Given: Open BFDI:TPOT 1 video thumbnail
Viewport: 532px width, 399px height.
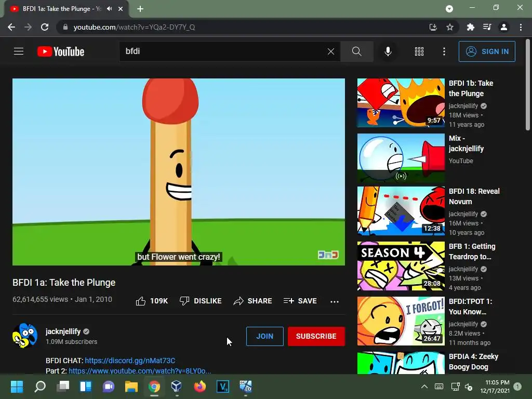Looking at the screenshot, I should click(x=401, y=321).
